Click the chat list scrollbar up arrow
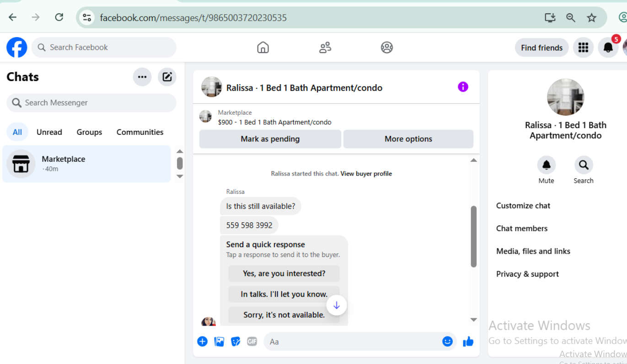 click(x=180, y=151)
